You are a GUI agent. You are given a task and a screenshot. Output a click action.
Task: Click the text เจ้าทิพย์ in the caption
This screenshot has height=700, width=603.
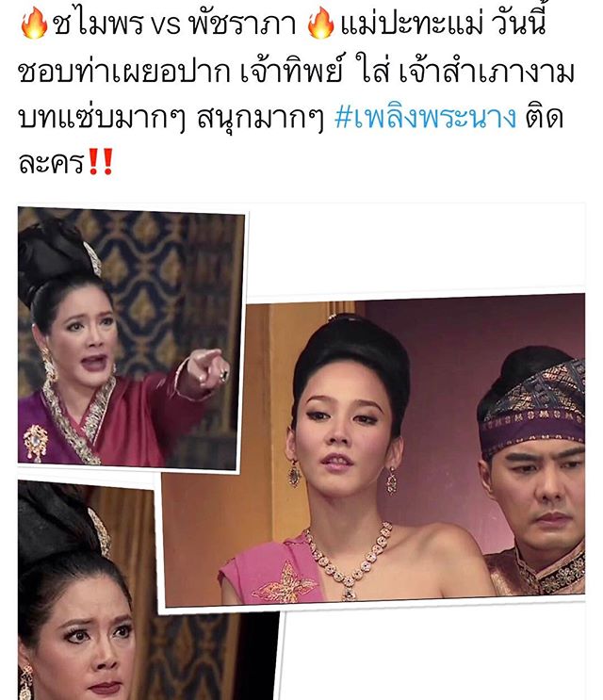(293, 72)
